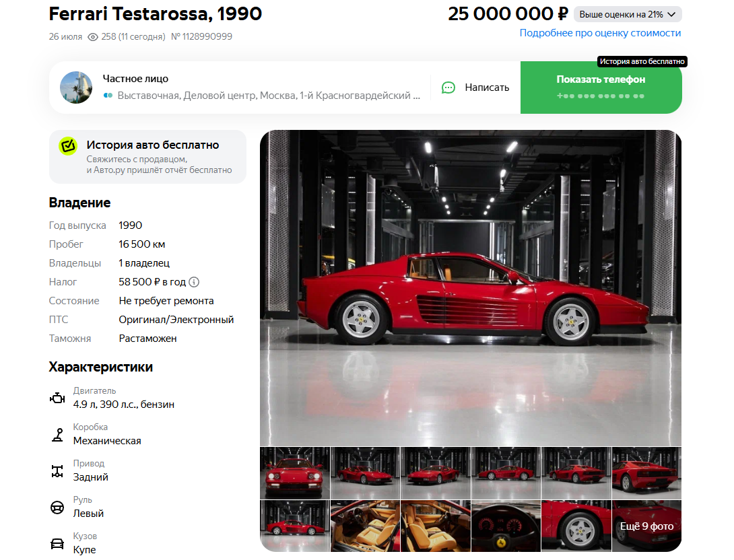Expand the price estimate dropdown 'Выше оценки на 21%'
This screenshot has width=734, height=560.
tap(628, 15)
